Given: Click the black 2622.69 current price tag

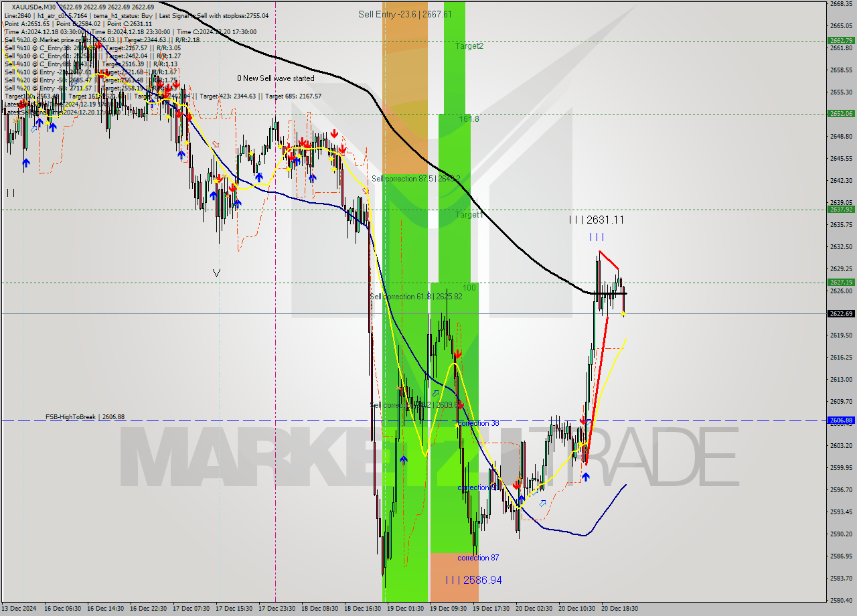Looking at the screenshot, I should [841, 313].
